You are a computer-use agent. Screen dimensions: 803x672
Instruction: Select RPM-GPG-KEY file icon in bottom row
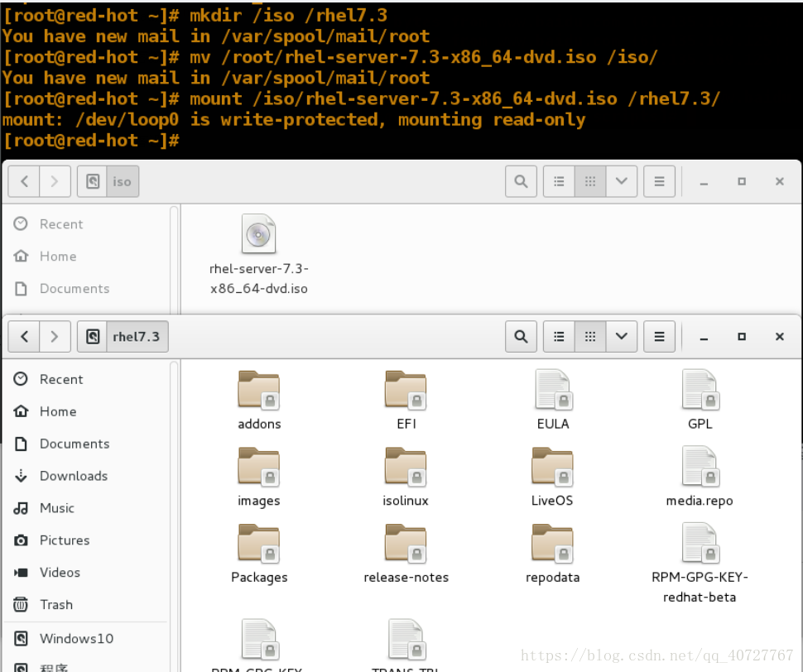(x=259, y=640)
